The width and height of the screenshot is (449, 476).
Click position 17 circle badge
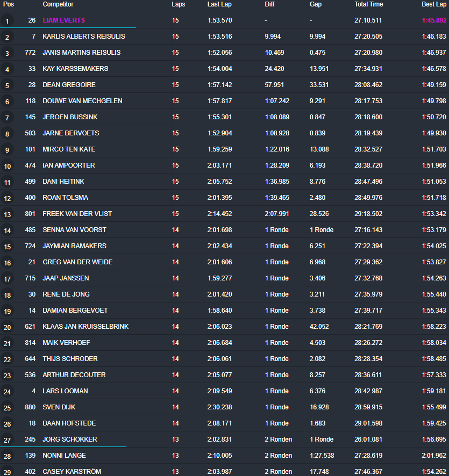(7, 278)
